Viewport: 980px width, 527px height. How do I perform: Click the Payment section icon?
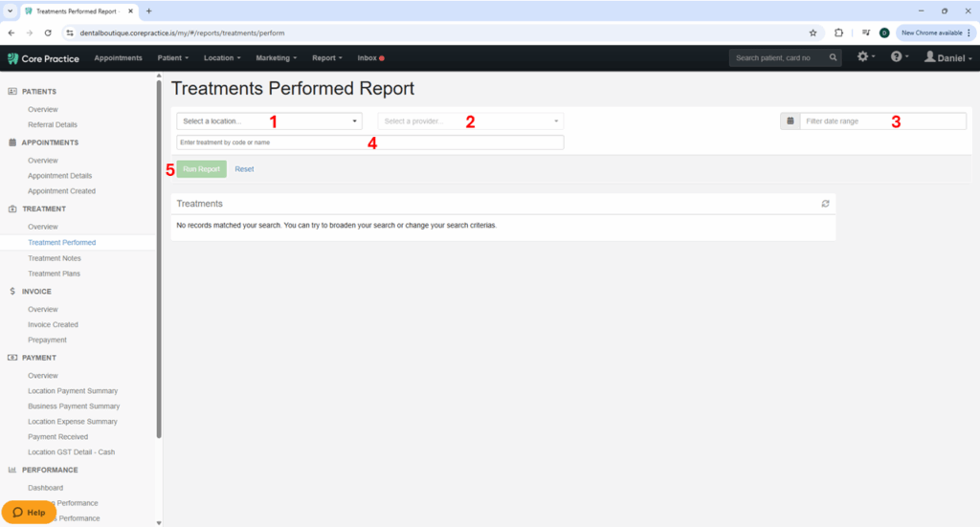[x=12, y=358]
